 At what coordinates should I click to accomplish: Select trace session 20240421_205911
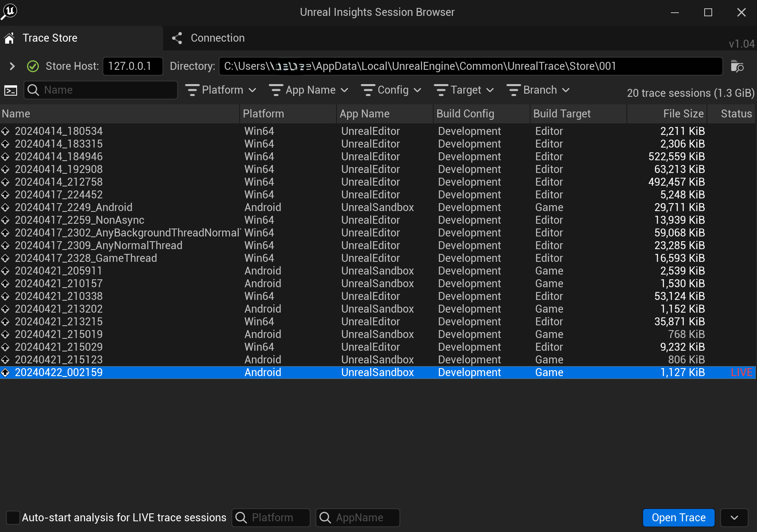tap(378, 271)
